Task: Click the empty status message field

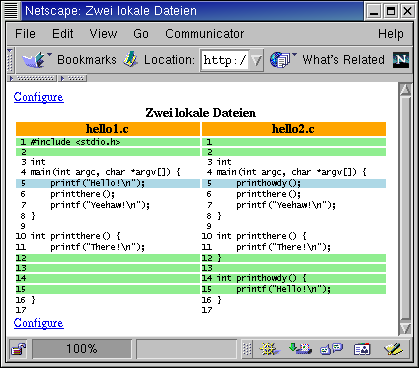Action: pos(187,349)
